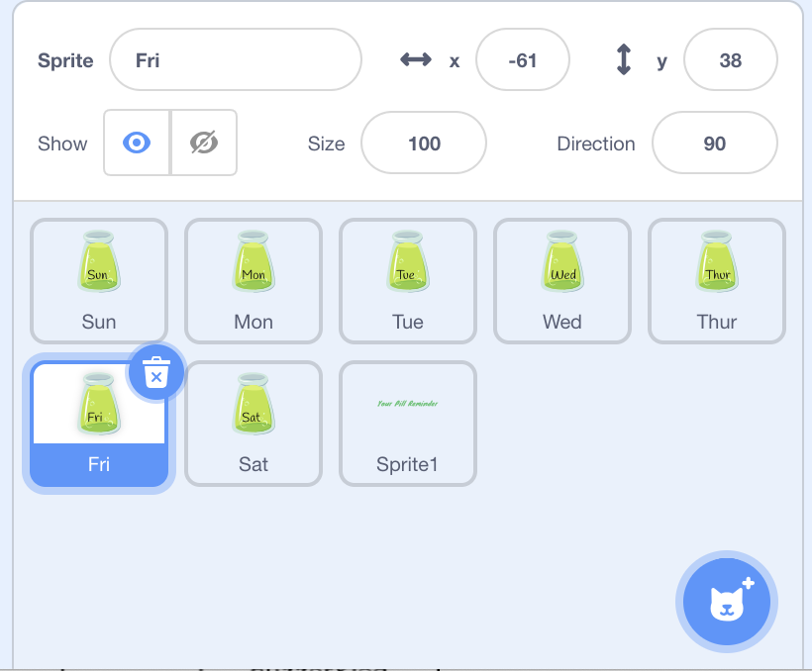This screenshot has width=812, height=671.
Task: Select the Sprite1 pill reminder sprite
Action: pyautogui.click(x=408, y=424)
